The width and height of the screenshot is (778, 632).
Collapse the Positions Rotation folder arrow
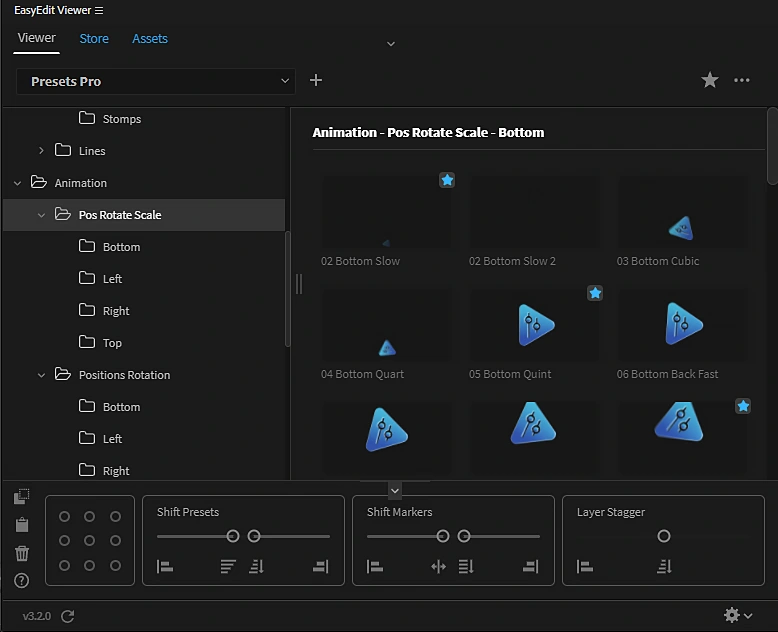pyautogui.click(x=41, y=376)
